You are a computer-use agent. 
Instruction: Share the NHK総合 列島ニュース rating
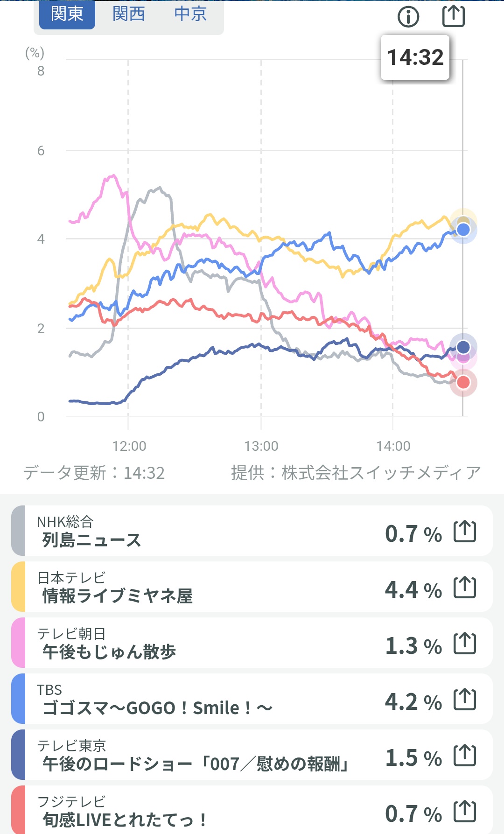465,532
